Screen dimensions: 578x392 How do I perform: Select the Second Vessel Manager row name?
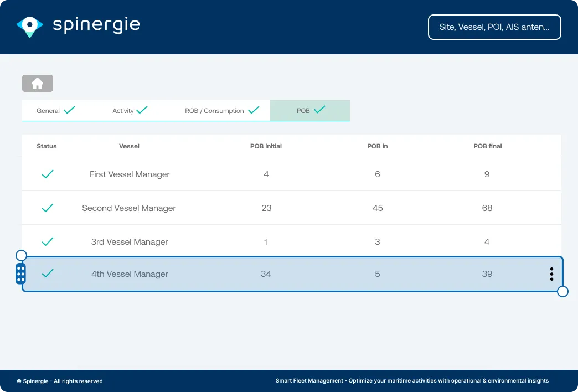pos(129,208)
